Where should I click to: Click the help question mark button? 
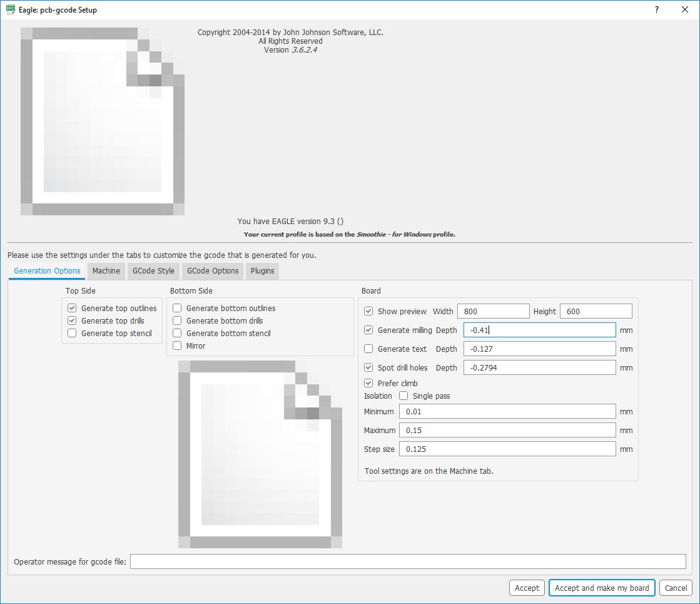pos(657,9)
